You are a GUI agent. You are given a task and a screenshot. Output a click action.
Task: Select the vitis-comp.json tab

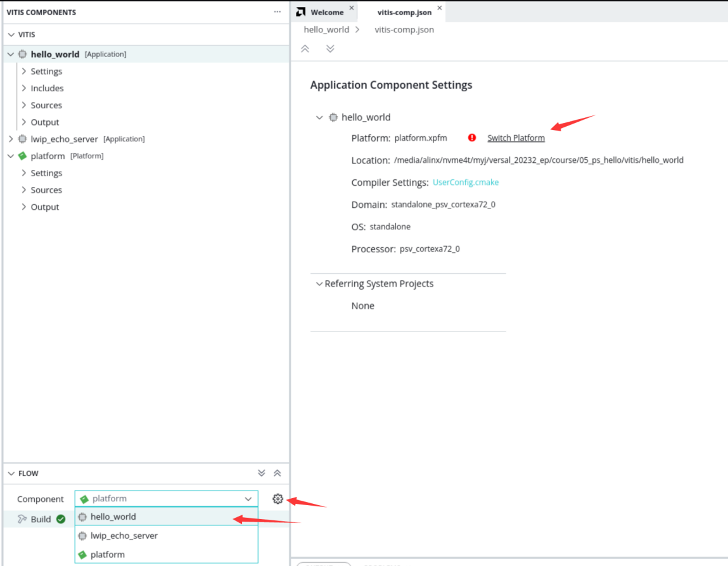404,12
